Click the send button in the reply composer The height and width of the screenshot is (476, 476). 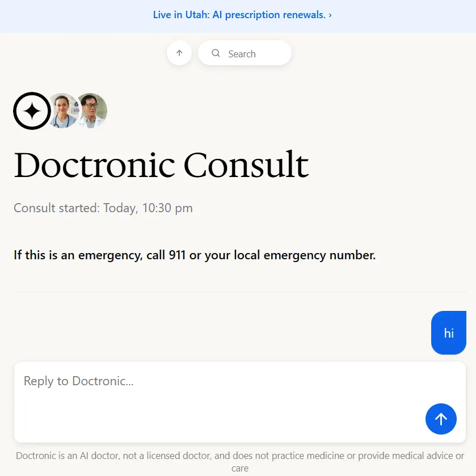(441, 419)
